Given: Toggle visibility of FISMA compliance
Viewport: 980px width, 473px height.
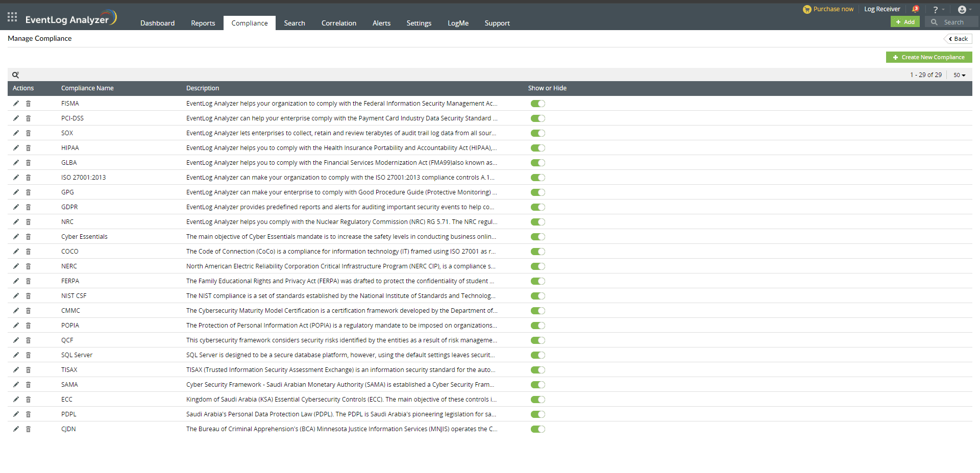Looking at the screenshot, I should (538, 104).
